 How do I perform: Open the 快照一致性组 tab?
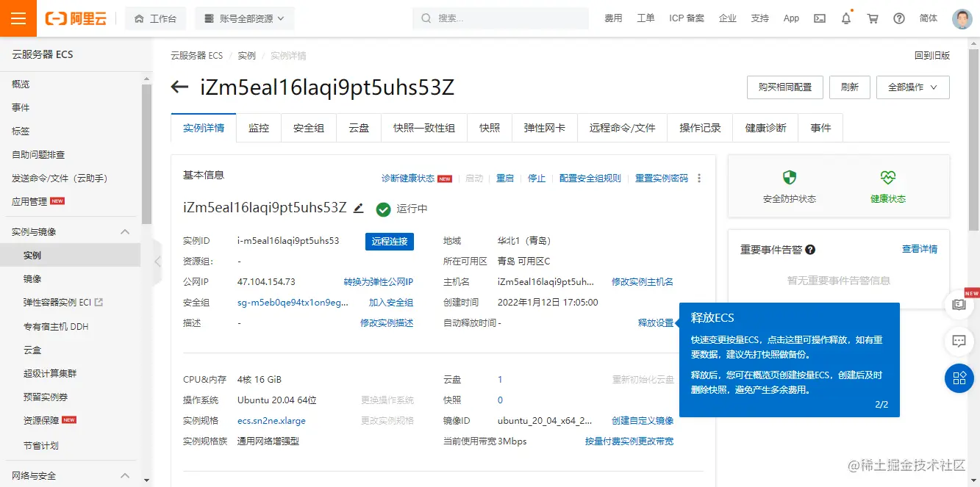424,128
